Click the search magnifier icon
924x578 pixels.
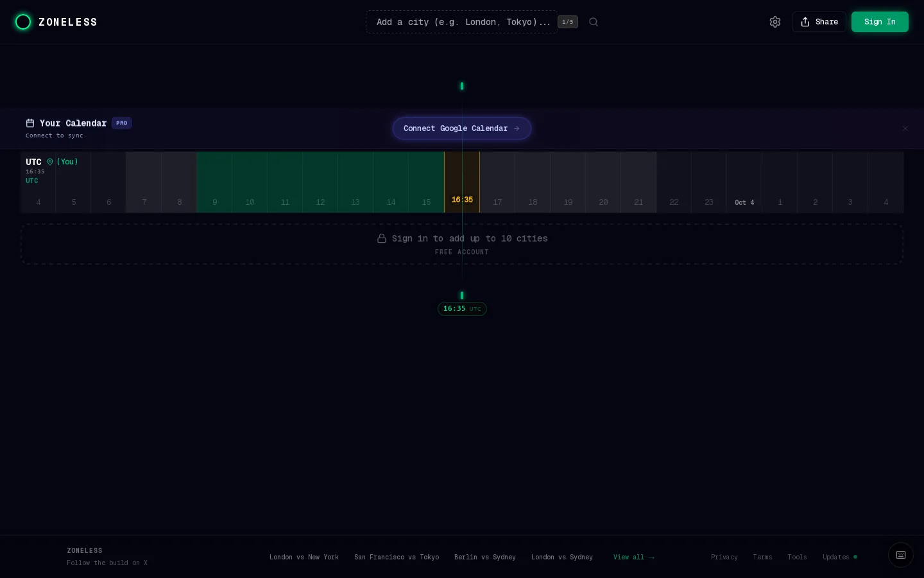(594, 22)
